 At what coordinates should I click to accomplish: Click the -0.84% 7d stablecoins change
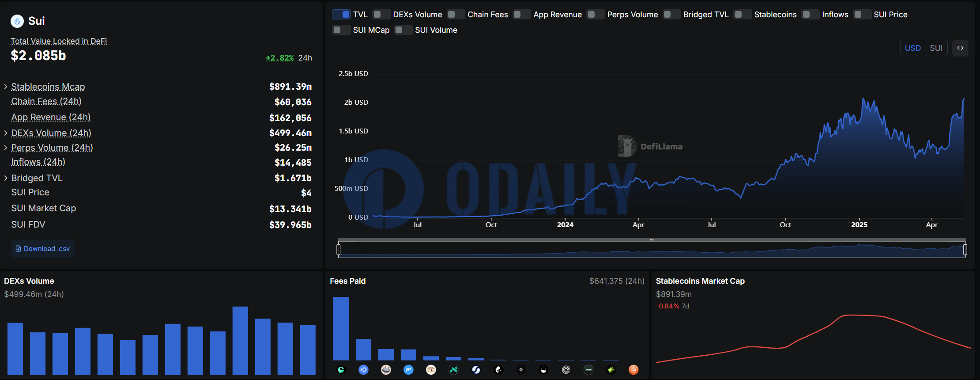coord(672,306)
